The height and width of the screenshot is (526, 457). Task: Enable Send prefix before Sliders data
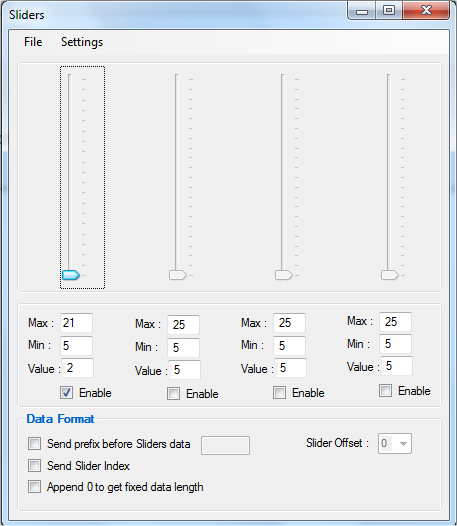[35, 443]
